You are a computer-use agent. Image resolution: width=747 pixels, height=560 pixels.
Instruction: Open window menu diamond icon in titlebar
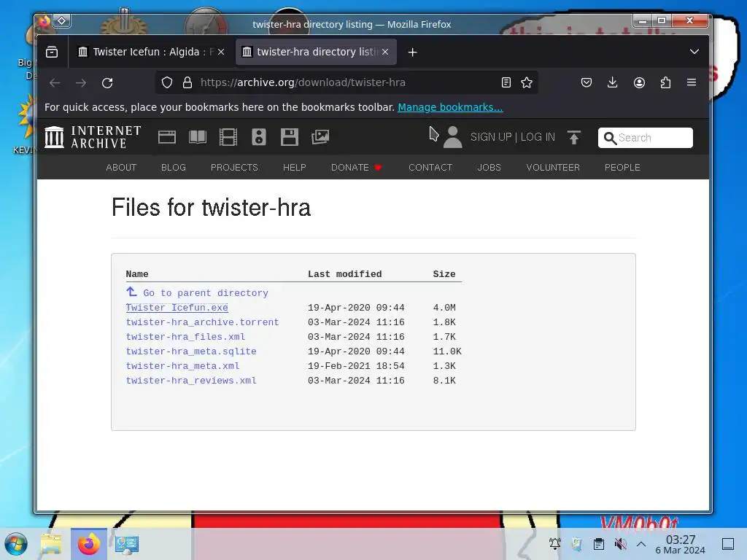(x=62, y=20)
